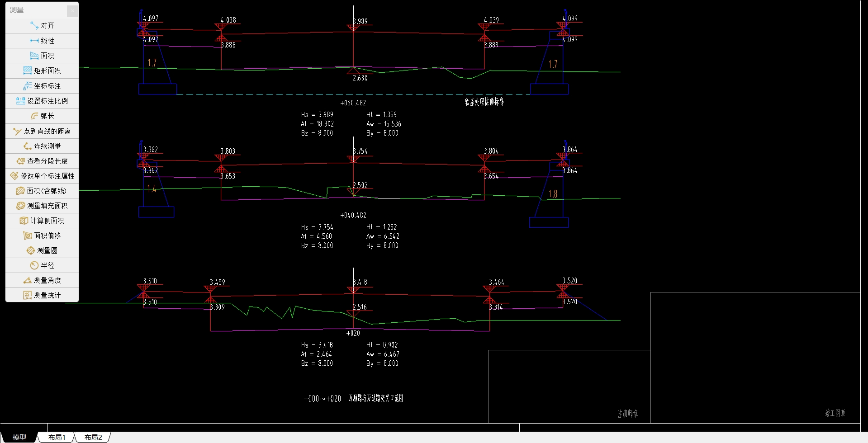Activate 面积(含弧线) area with arcs tool
The height and width of the screenshot is (443, 868).
tap(42, 191)
